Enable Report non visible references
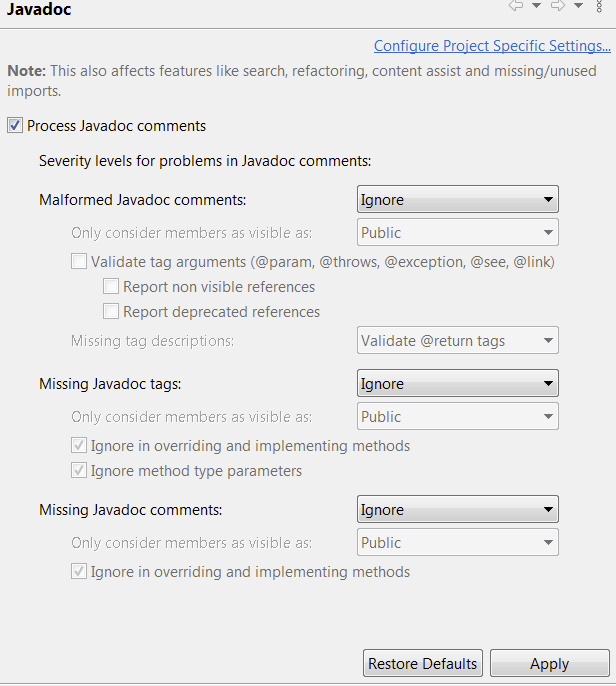The image size is (616, 686). 111,287
